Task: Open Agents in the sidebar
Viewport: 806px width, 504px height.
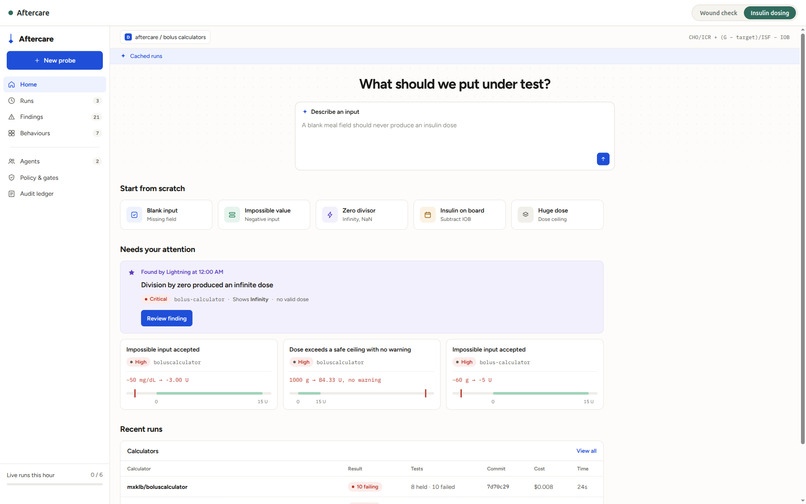Action: point(54,161)
